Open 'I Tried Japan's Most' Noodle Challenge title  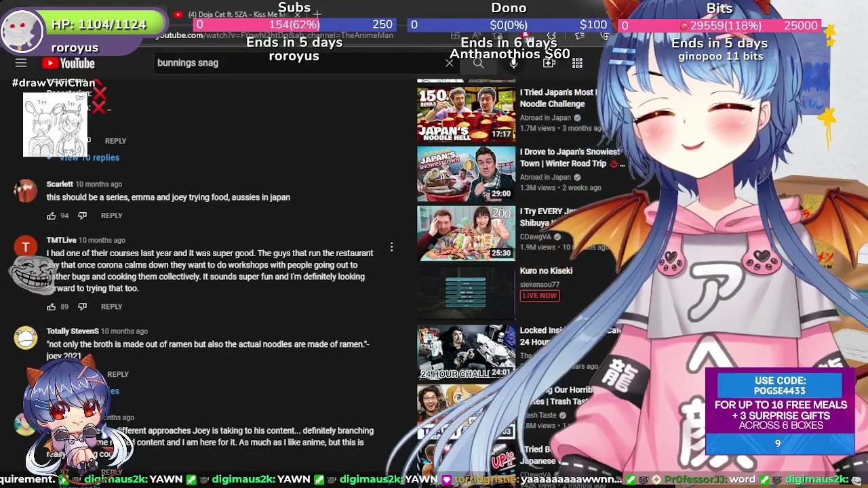tap(558, 98)
